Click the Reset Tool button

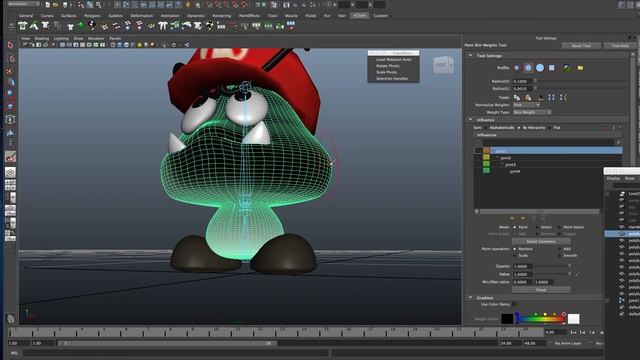click(581, 46)
